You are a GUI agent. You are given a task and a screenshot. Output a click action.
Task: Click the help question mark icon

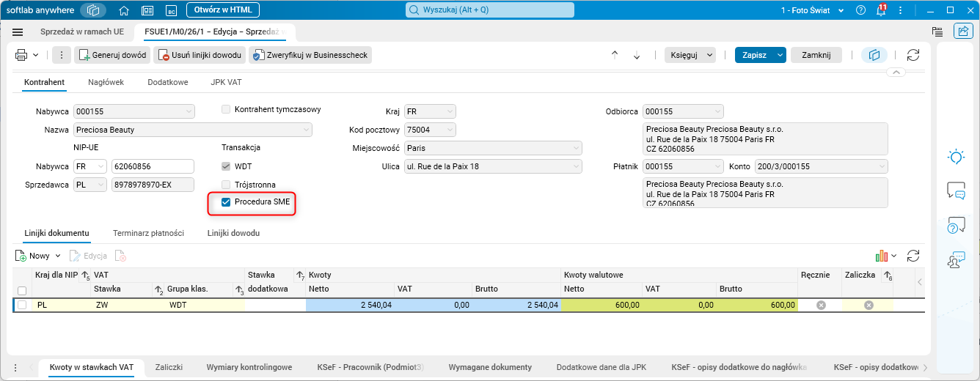[x=860, y=10]
